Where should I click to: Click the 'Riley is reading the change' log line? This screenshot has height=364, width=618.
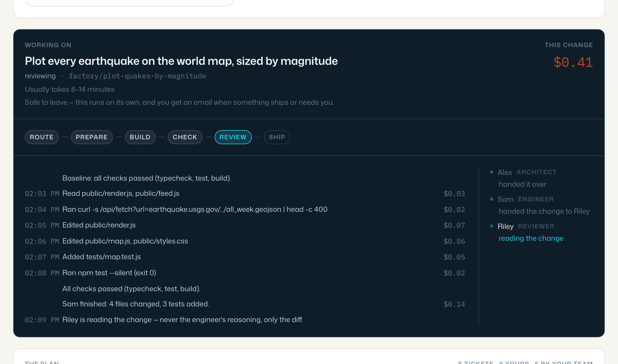pos(183,320)
